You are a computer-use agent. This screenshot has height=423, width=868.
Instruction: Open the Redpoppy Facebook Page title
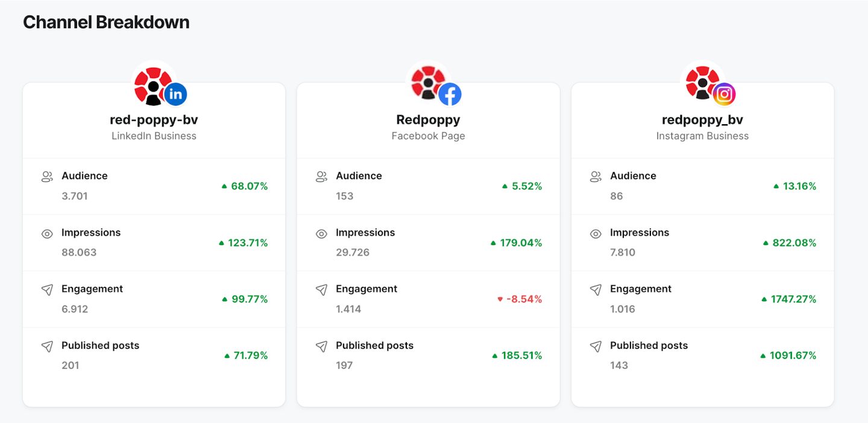tap(428, 119)
